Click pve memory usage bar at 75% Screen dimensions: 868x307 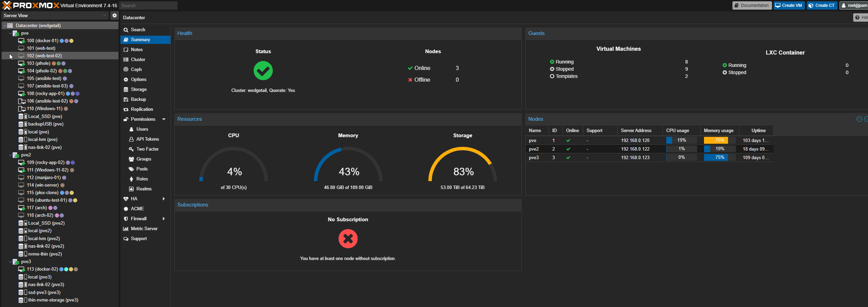click(x=719, y=140)
